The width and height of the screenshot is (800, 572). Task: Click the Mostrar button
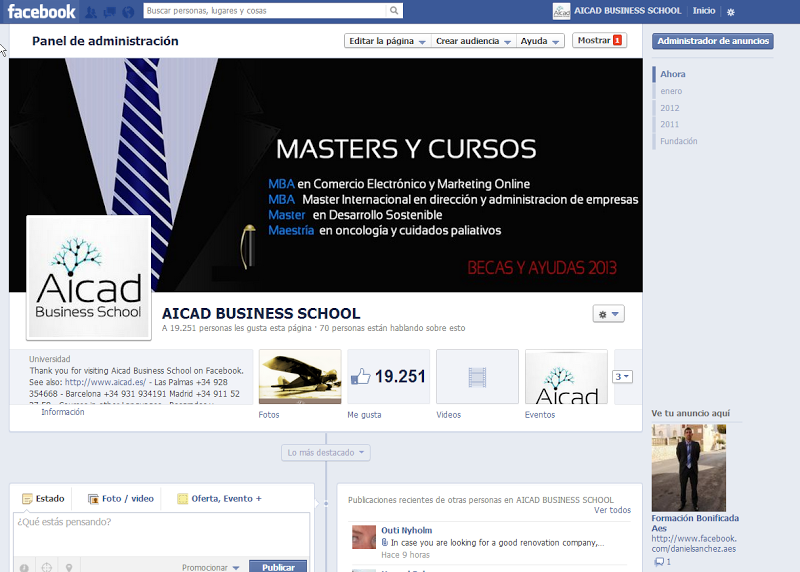click(599, 40)
